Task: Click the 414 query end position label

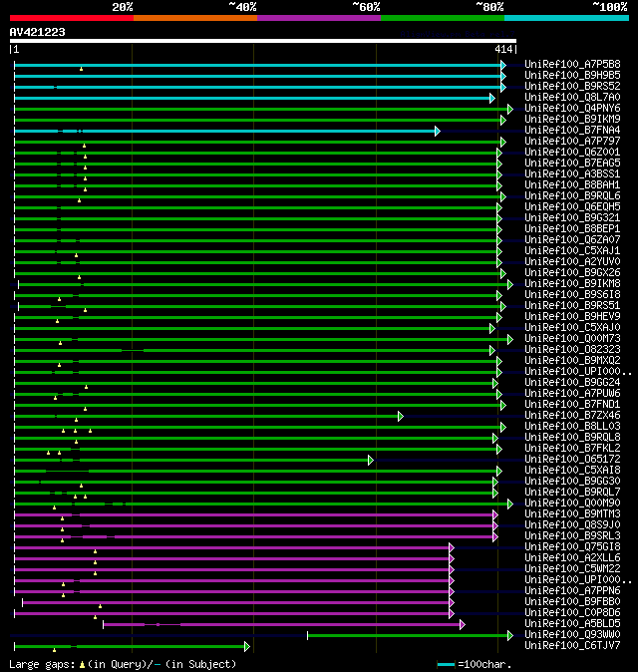Action: point(503,49)
